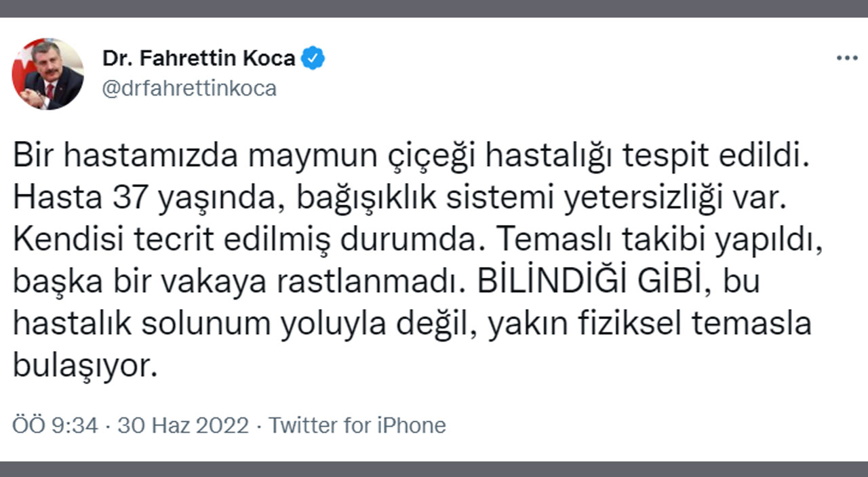Click the display name Dr. Fahrettin Koca
The height and width of the screenshot is (477, 868).
(x=199, y=58)
